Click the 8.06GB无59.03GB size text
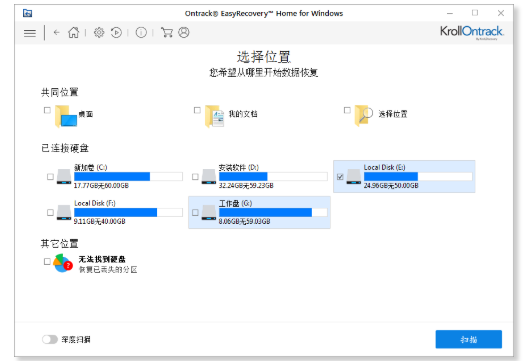Viewport: 527px width, 361px height. tap(244, 222)
